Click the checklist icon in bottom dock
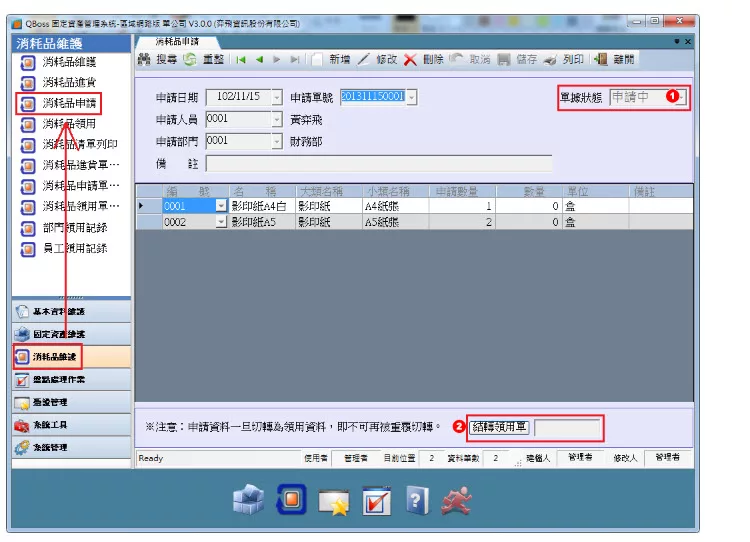This screenshot has height=542, width=750. (376, 499)
